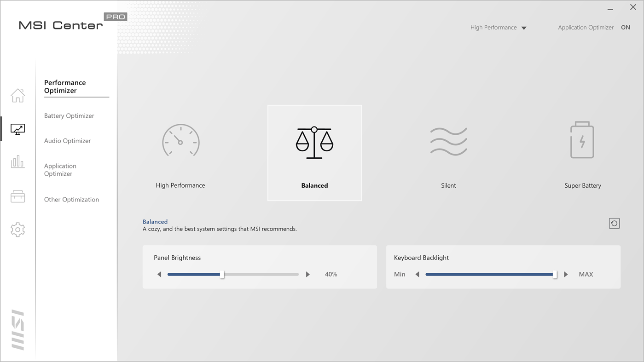Select the Balanced scales mode
The image size is (644, 362).
[x=314, y=153]
